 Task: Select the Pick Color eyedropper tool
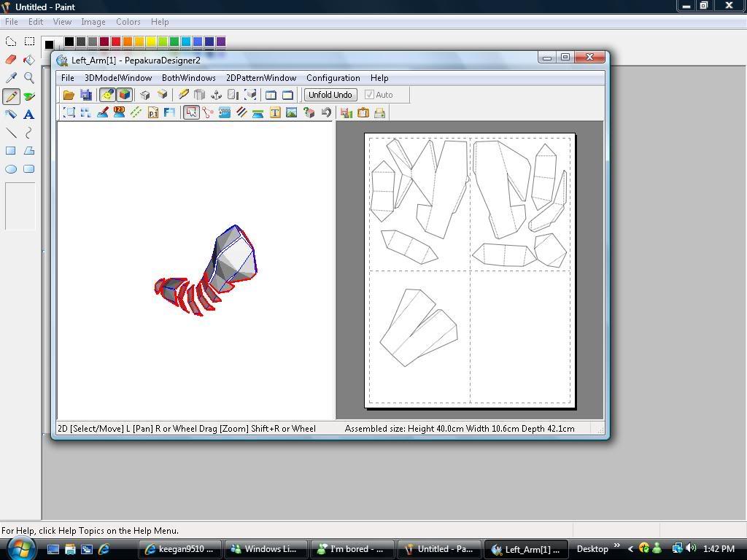coord(11,77)
